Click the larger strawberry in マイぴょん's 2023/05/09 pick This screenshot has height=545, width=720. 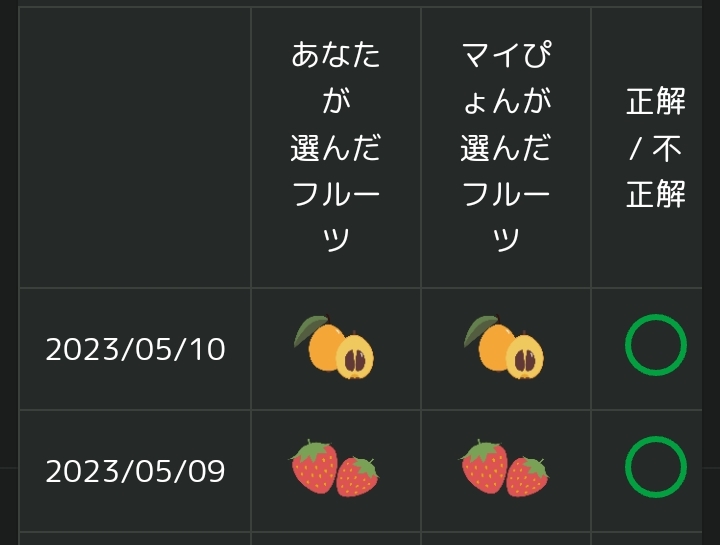point(484,467)
